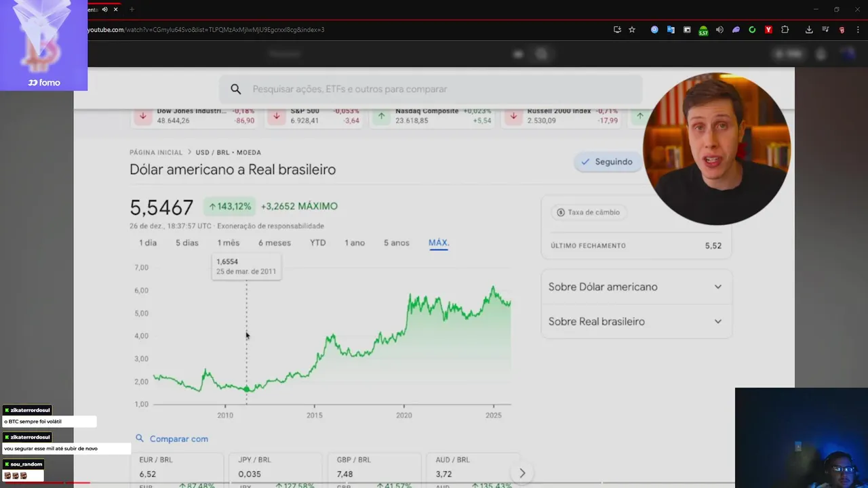Open browser downloads icon
The image size is (868, 488).
809,30
